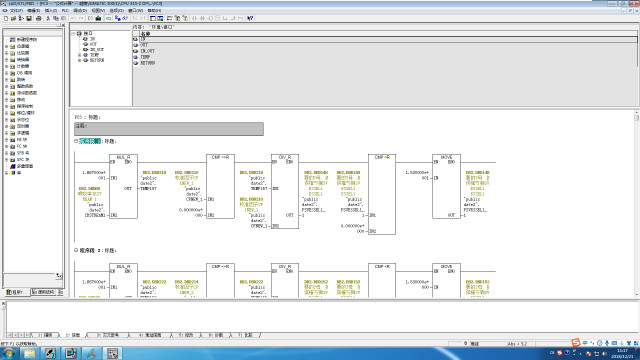640x360 pixels.
Task: Switch to the call structure tab below catalog
Action: pos(43,292)
